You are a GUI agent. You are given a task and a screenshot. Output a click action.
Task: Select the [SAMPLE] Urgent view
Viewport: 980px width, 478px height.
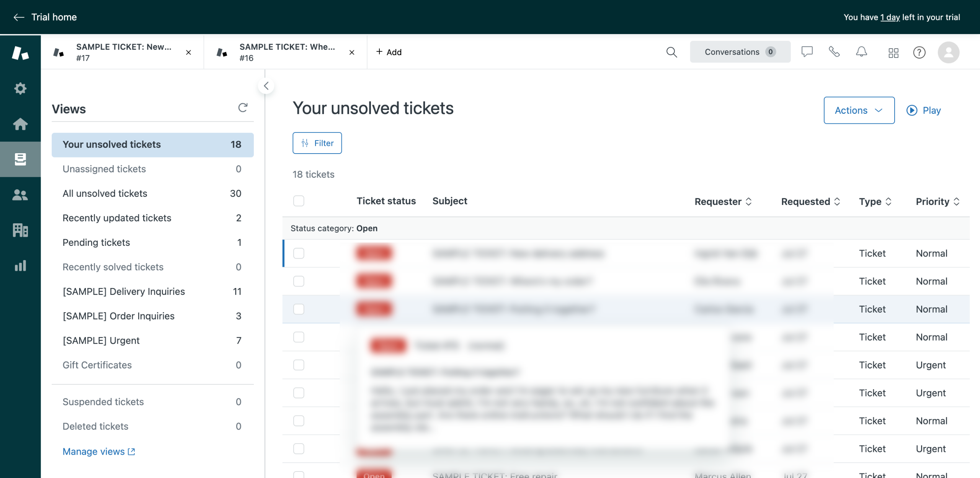point(101,340)
